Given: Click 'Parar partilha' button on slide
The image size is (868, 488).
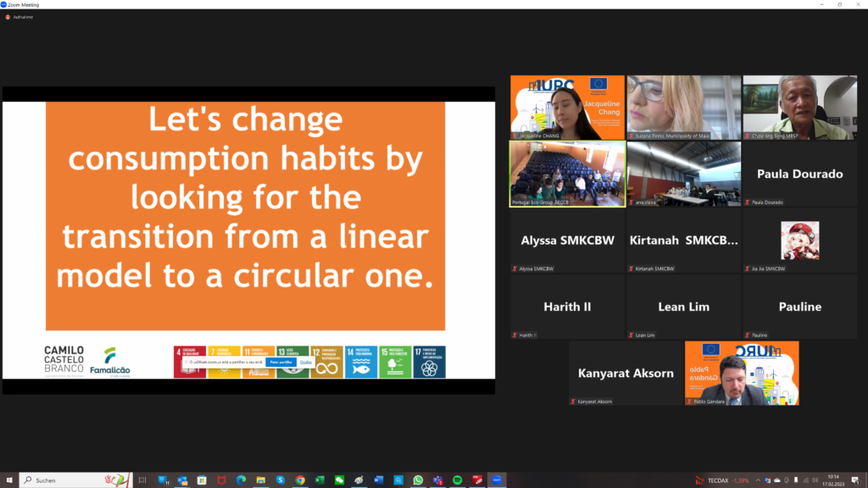Looking at the screenshot, I should point(281,362).
